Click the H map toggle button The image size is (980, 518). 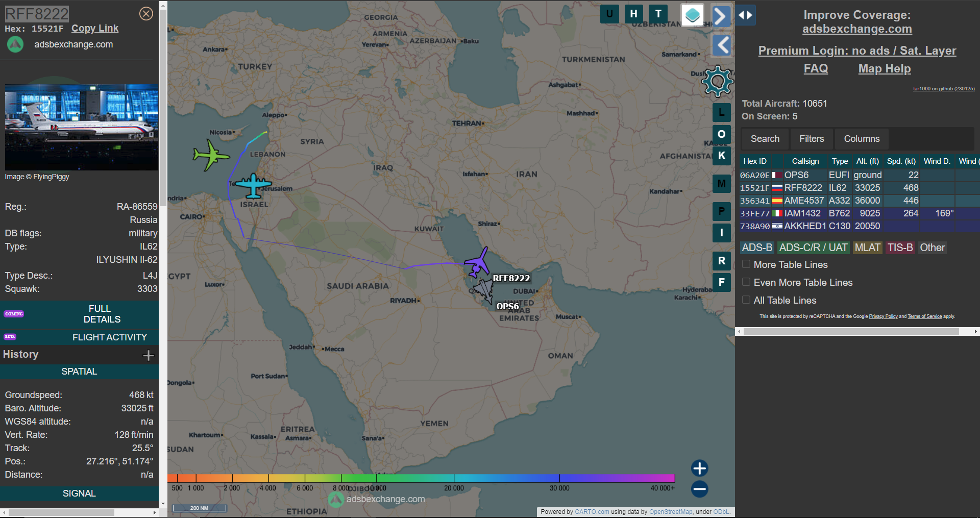[633, 14]
